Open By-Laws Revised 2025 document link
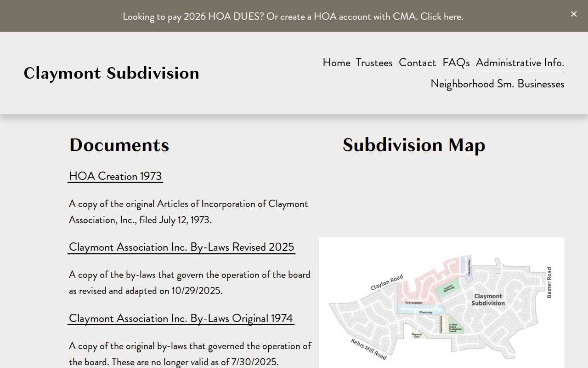The image size is (588, 368). (x=181, y=247)
